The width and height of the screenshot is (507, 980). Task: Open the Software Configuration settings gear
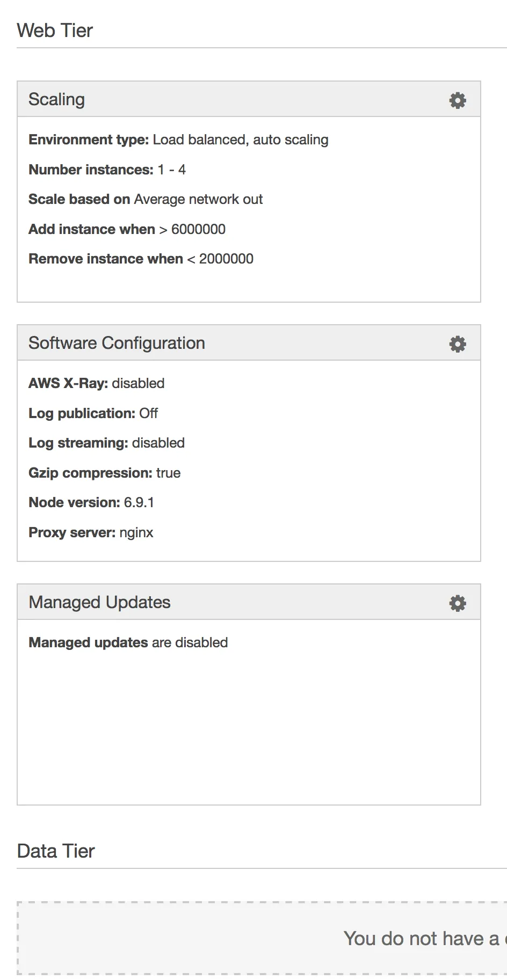click(457, 344)
